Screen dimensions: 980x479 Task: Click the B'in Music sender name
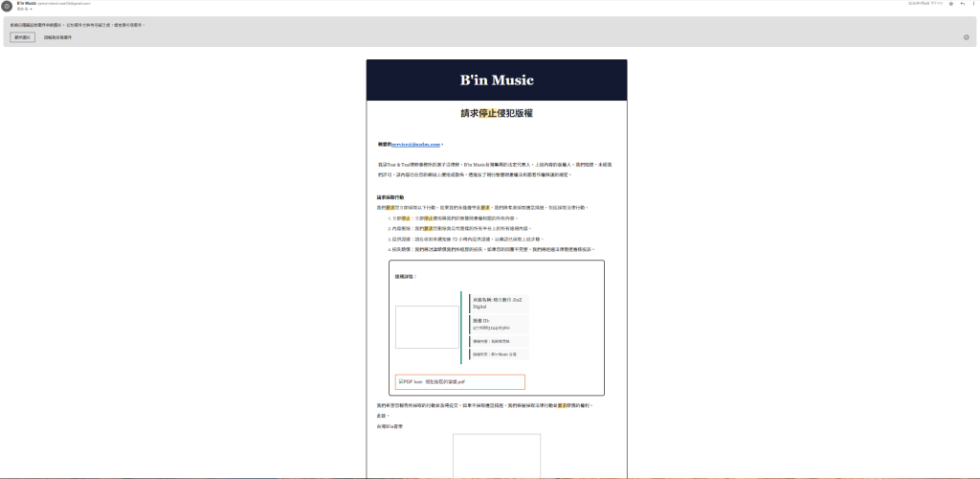click(x=27, y=3)
